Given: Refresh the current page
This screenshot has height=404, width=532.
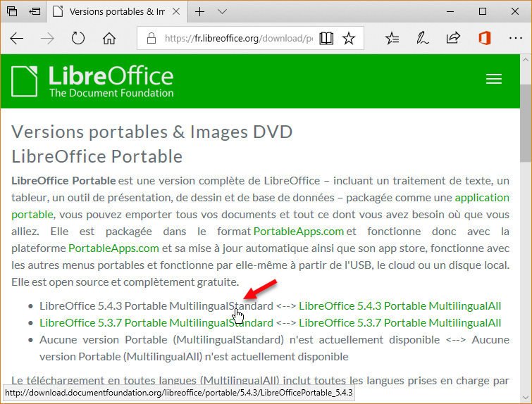Looking at the screenshot, I should 78,38.
